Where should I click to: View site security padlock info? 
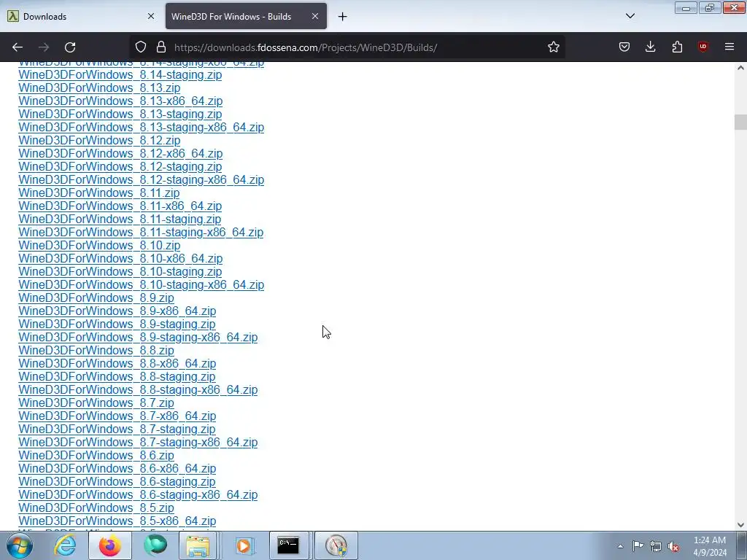[161, 47]
